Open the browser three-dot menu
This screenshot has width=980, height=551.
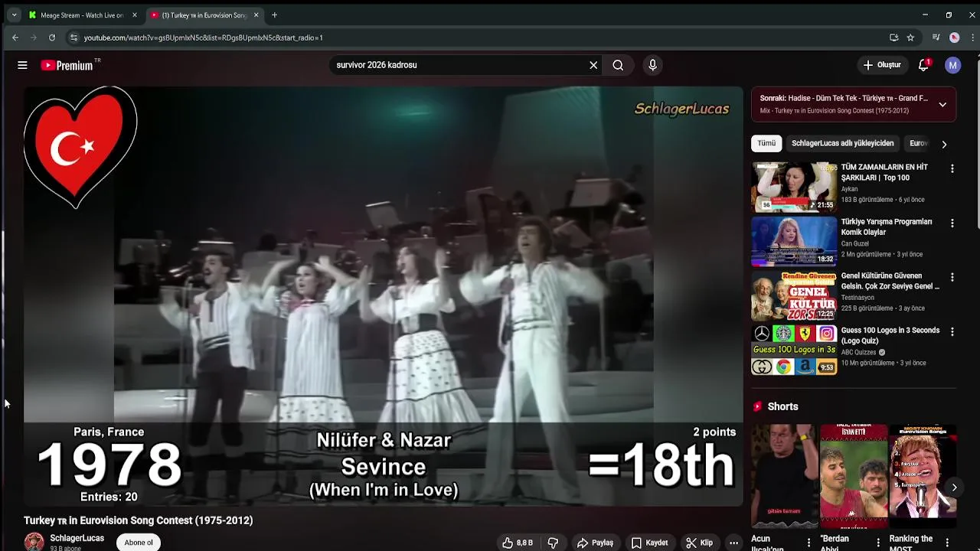(972, 37)
